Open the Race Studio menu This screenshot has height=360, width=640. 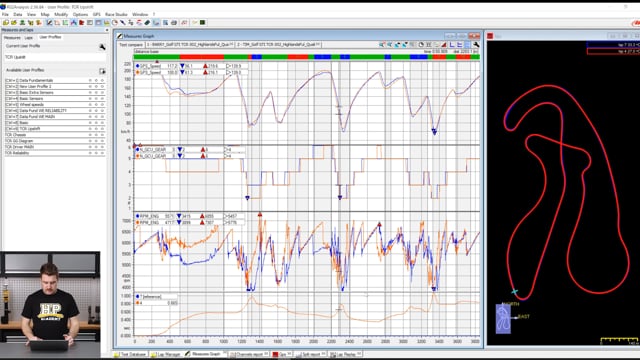(x=116, y=14)
